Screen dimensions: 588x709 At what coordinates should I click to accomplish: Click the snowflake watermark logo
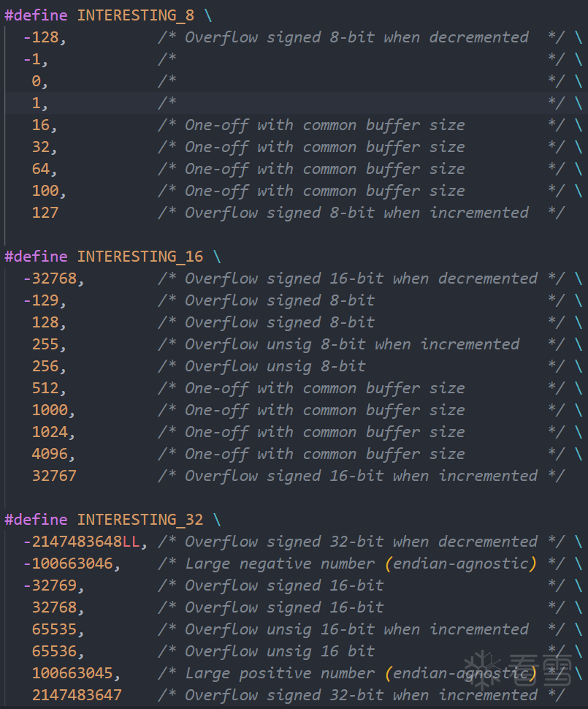coord(483,668)
